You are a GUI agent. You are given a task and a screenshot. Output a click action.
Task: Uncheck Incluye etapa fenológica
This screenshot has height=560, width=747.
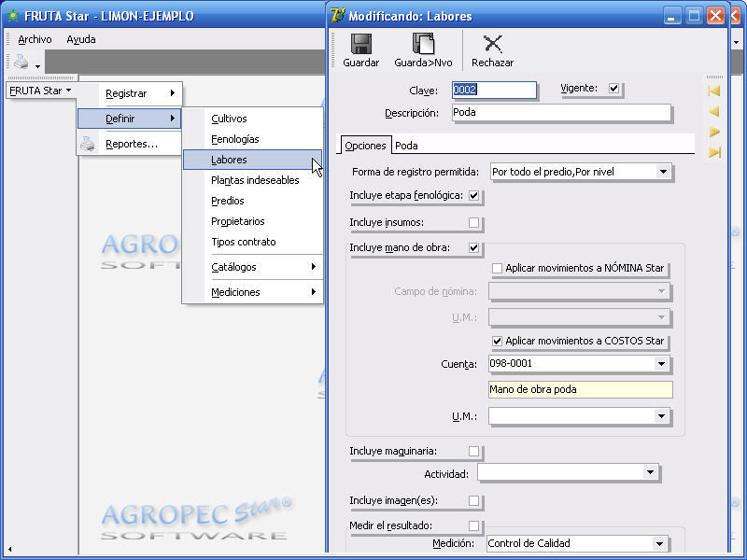click(x=473, y=195)
